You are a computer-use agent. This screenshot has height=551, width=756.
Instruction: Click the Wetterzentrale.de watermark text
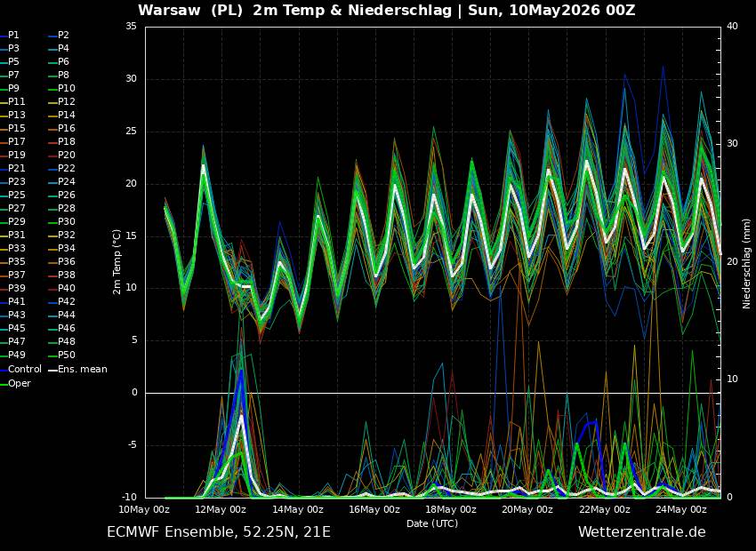[642, 531]
